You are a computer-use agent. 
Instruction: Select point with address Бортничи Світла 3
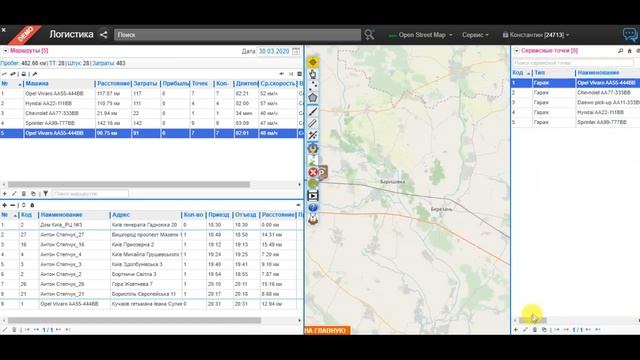tap(151, 274)
